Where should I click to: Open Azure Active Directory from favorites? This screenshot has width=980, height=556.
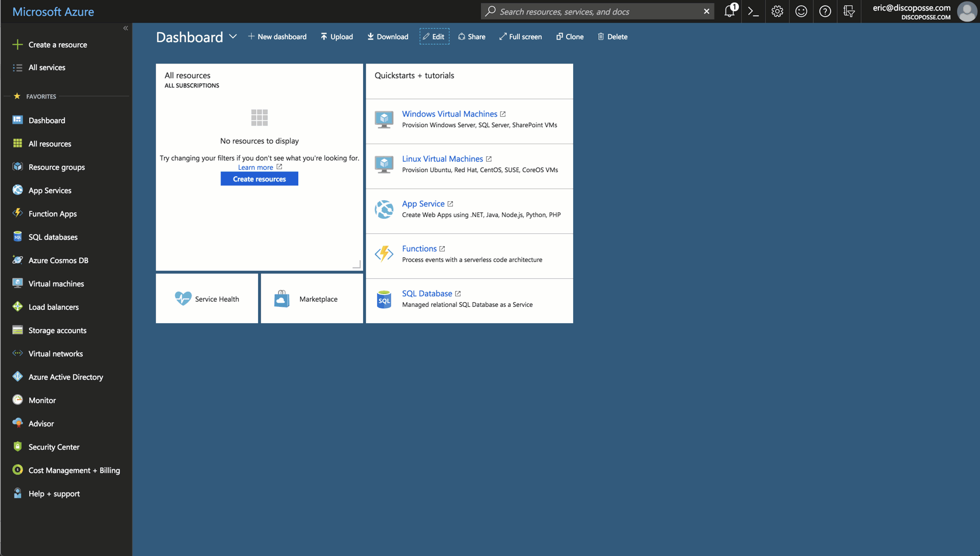65,377
